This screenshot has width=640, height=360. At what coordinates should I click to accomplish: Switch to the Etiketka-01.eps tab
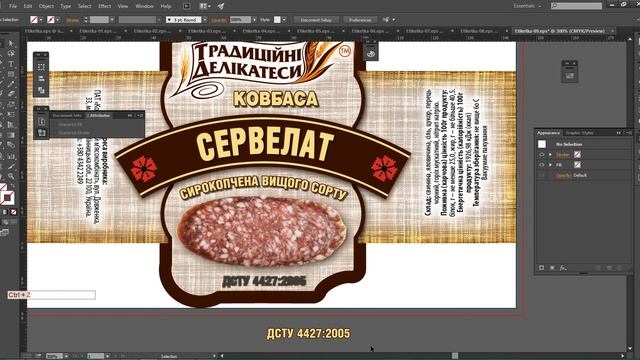tap(98, 31)
